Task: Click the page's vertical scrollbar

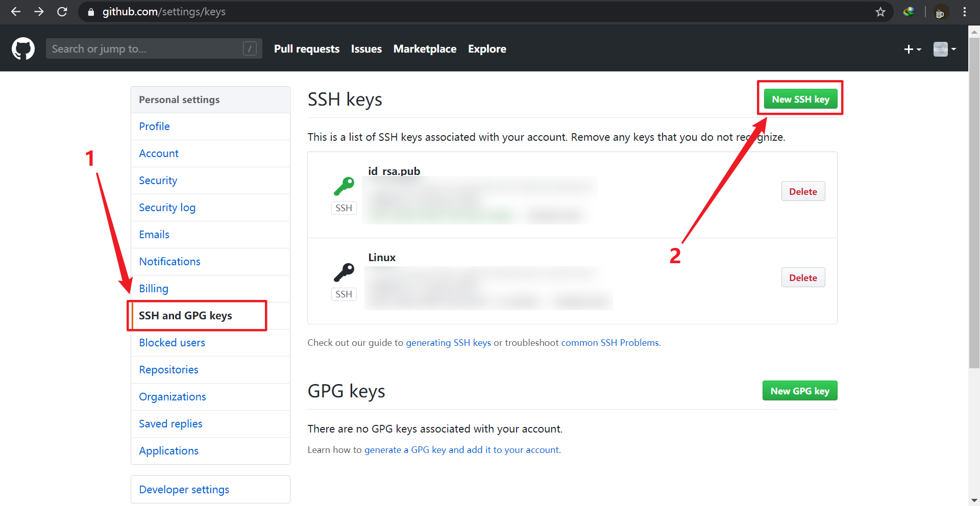Action: [974, 204]
